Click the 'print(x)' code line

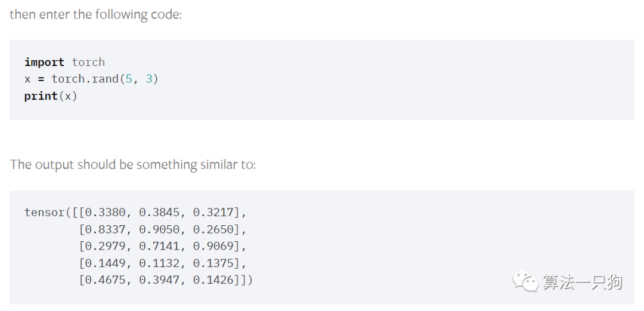[x=51, y=96]
